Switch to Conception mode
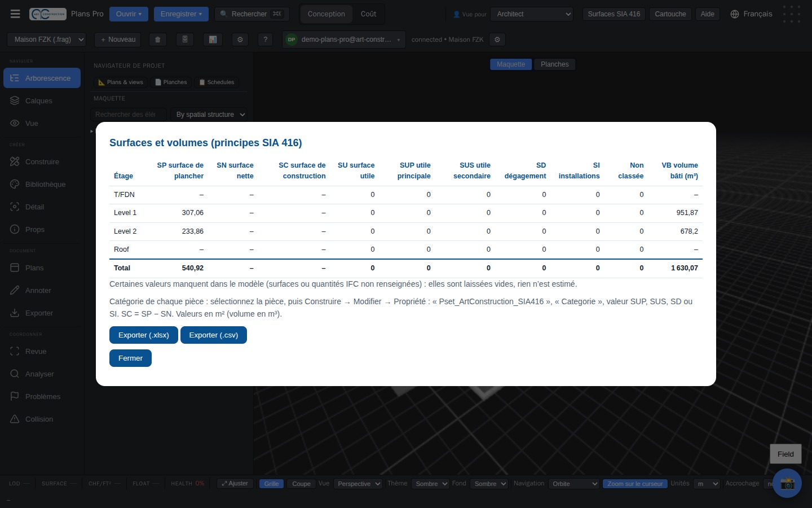Screen dimensions: 812x508 pos(326,14)
